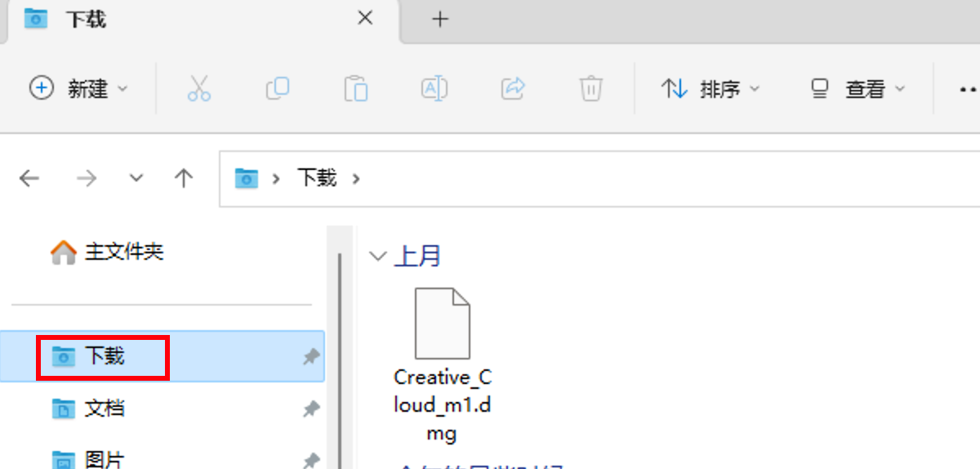
Task: Add a new tab with plus button
Action: (440, 19)
